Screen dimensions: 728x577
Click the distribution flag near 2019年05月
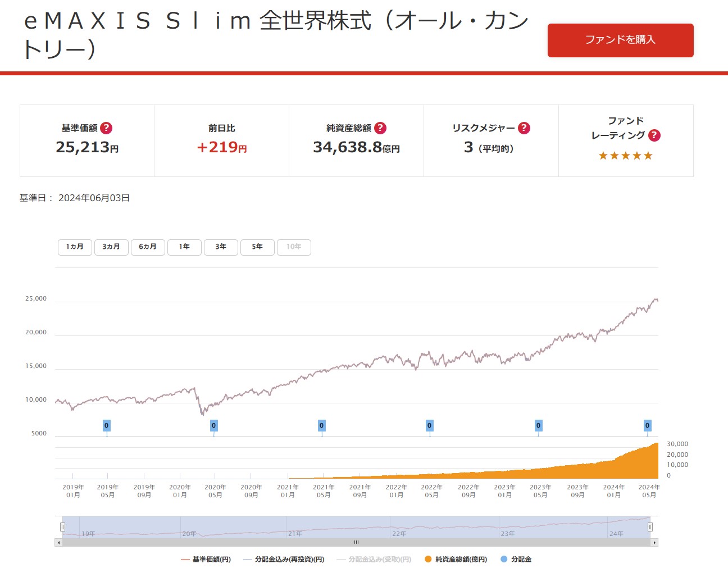point(107,426)
